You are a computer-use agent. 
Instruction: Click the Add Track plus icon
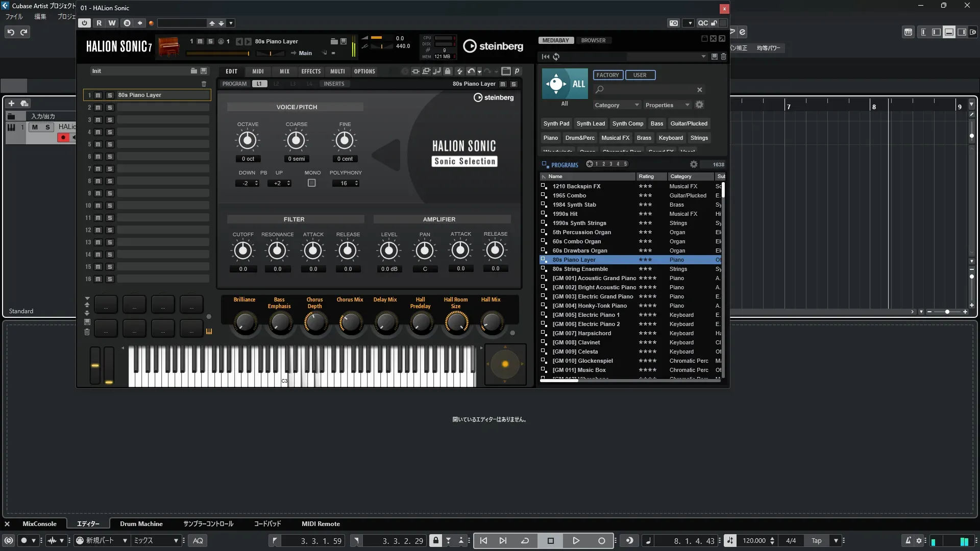click(x=11, y=103)
